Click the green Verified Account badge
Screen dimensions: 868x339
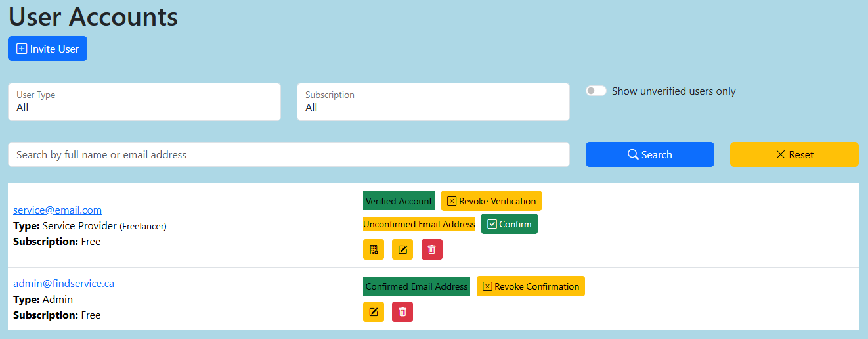coord(399,201)
